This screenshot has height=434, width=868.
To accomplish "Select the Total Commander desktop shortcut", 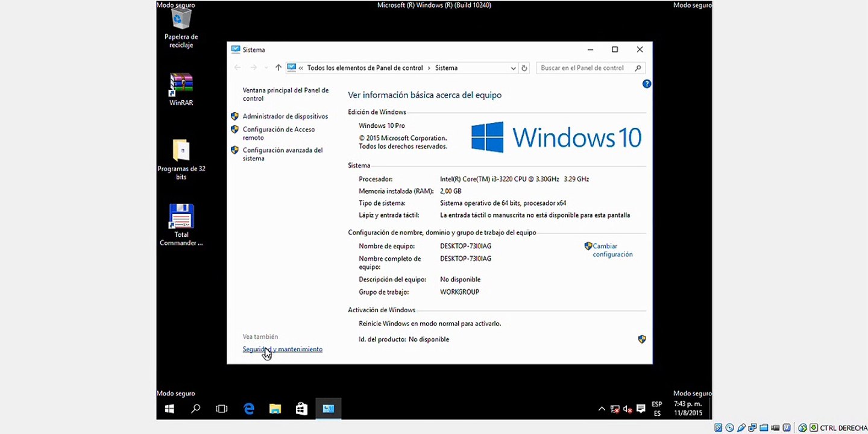I will tap(181, 225).
